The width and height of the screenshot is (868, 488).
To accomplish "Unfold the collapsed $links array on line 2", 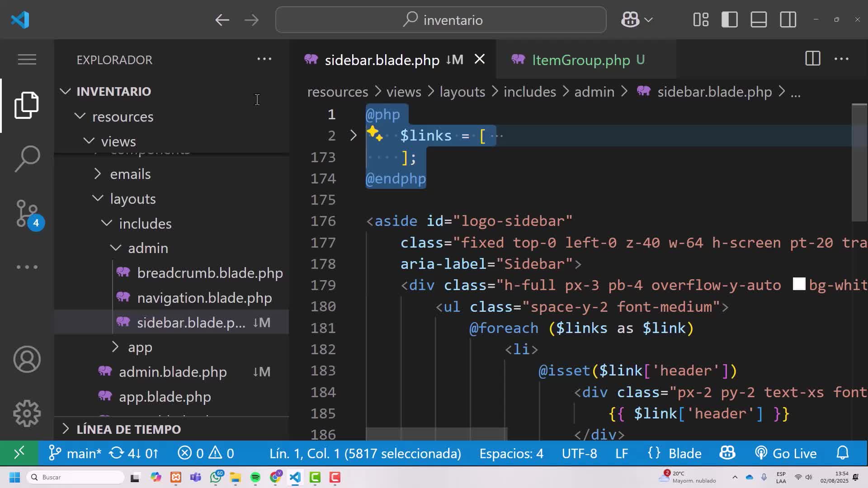I will click(353, 135).
